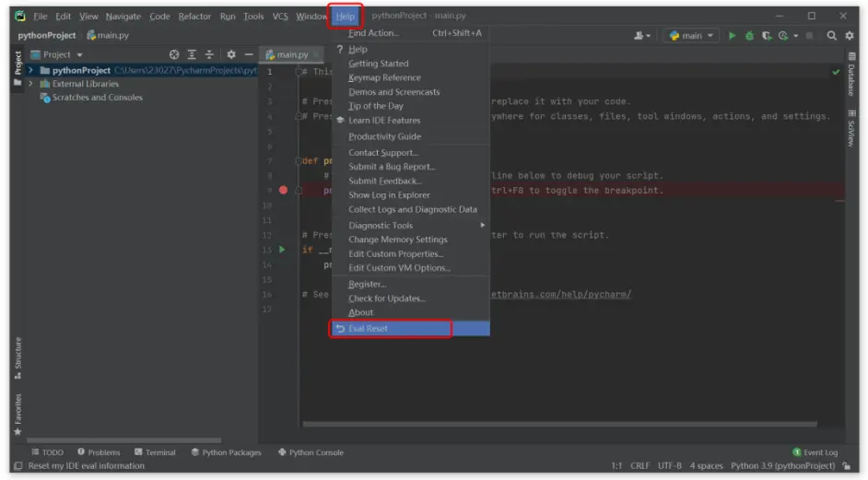Open IDE settings gear at top right
The image size is (868, 480).
point(850,35)
